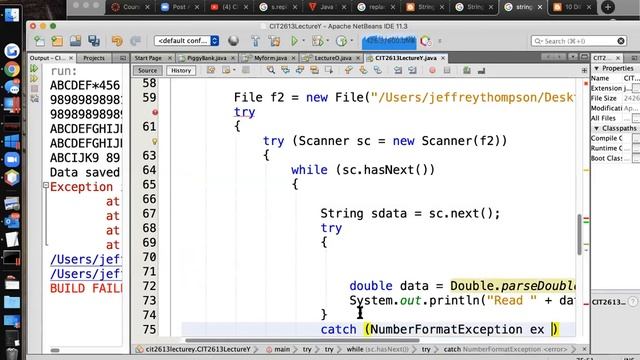This screenshot has height=360, width=640.
Task: Click the Toggle Highlight Search editor icon
Action: coord(314,71)
